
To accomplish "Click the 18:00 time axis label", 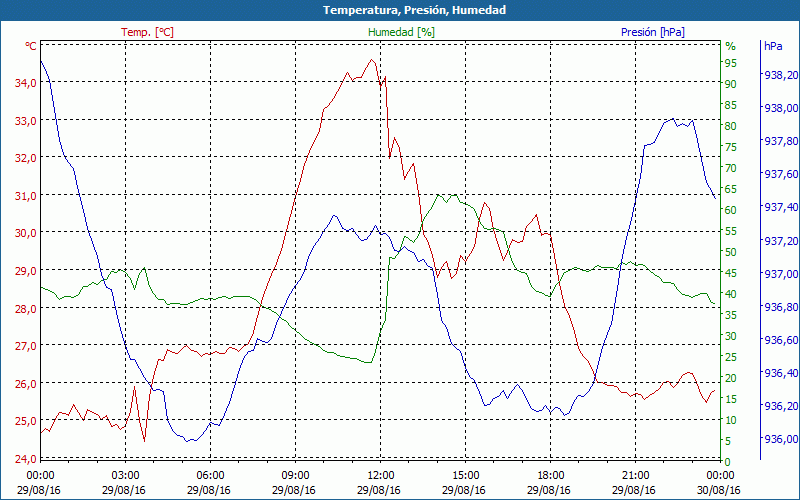I will pyautogui.click(x=551, y=476).
